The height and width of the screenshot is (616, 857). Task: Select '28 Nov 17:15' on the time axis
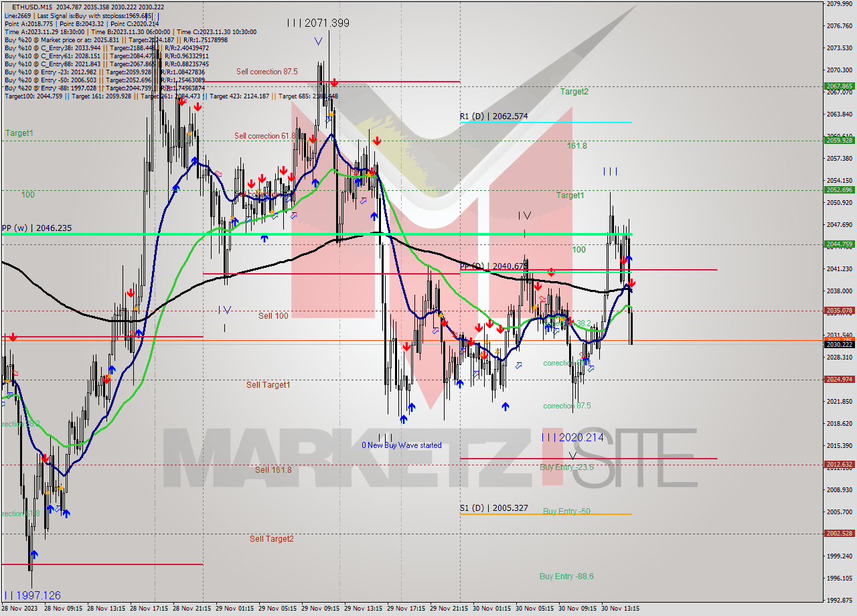(x=151, y=609)
